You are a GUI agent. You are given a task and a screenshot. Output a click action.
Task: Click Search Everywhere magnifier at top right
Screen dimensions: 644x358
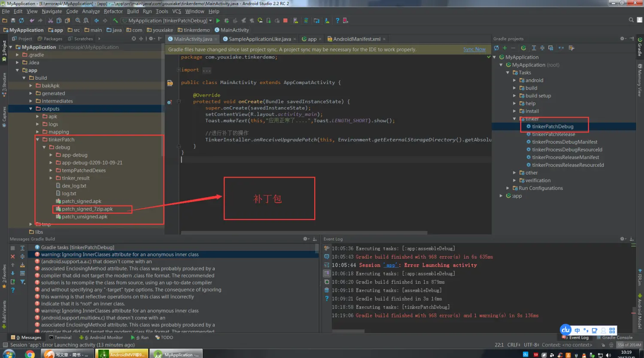pyautogui.click(x=631, y=20)
